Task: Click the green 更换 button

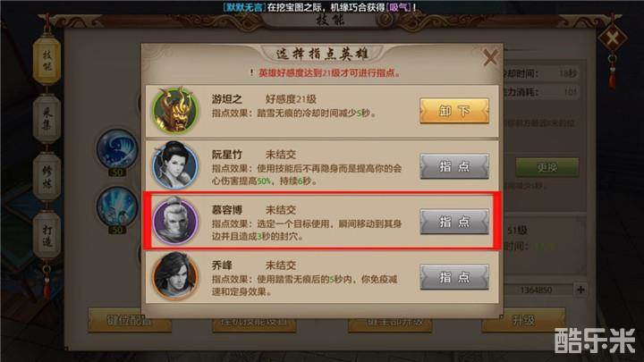Action: [x=547, y=167]
